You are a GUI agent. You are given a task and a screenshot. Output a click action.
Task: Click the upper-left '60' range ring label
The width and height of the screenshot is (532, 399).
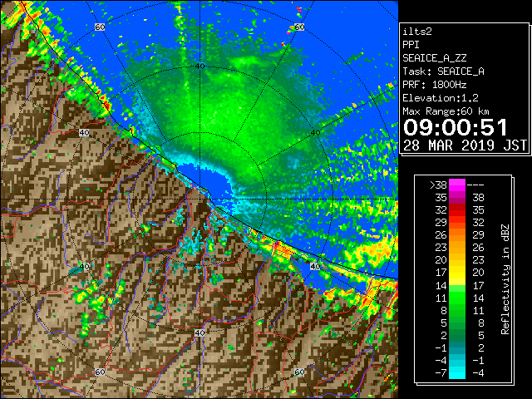pyautogui.click(x=100, y=27)
